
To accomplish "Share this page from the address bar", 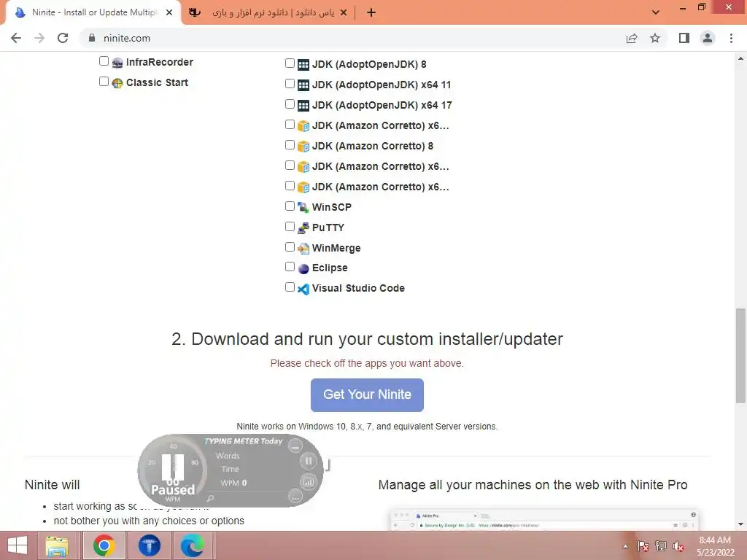I will coord(632,38).
